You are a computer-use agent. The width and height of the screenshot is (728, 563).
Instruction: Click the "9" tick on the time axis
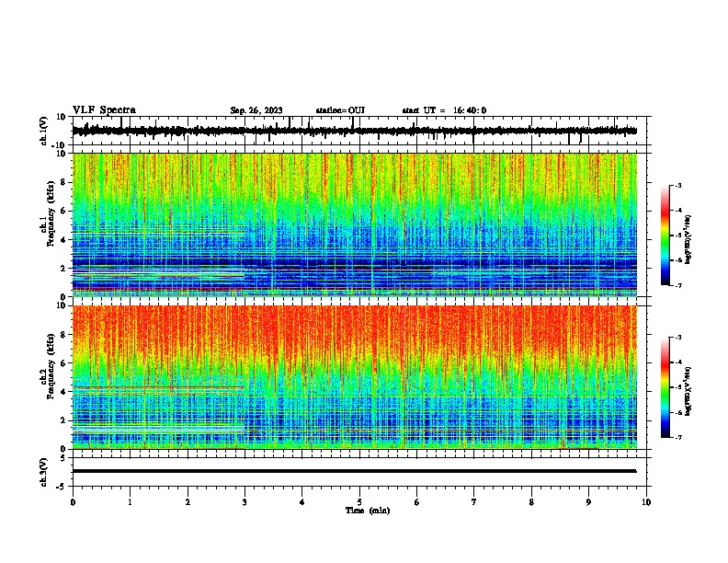[588, 502]
